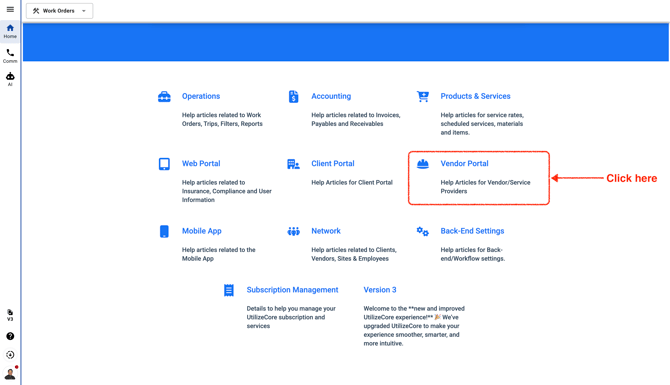Click the Subscription Management receipt icon
Image resolution: width=670 pixels, height=385 pixels.
coord(229,290)
